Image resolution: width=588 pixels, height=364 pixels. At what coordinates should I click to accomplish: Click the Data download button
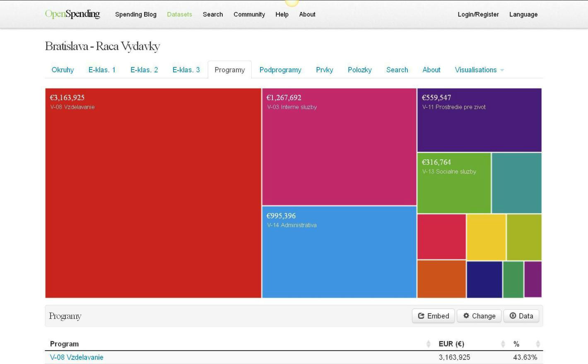tap(521, 316)
